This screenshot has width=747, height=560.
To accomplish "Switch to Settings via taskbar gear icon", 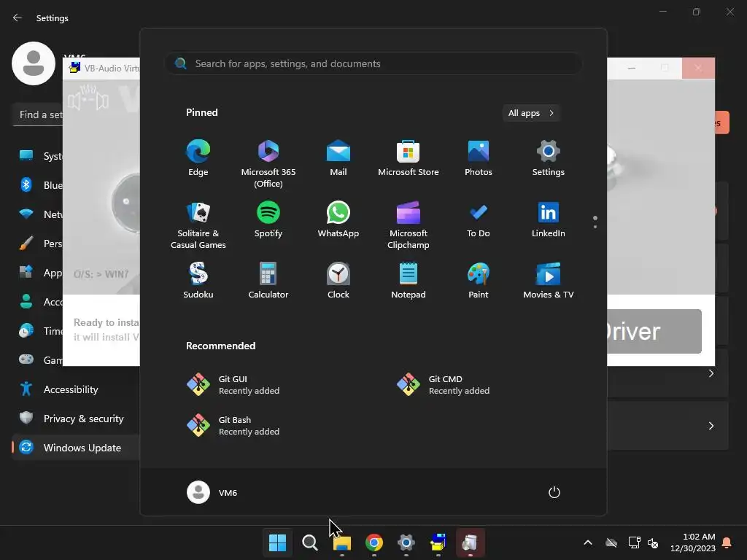I will pyautogui.click(x=406, y=542).
